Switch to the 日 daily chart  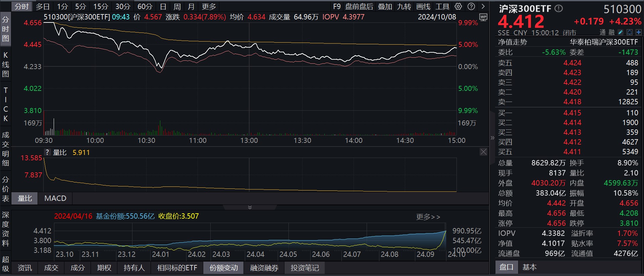pos(163,7)
